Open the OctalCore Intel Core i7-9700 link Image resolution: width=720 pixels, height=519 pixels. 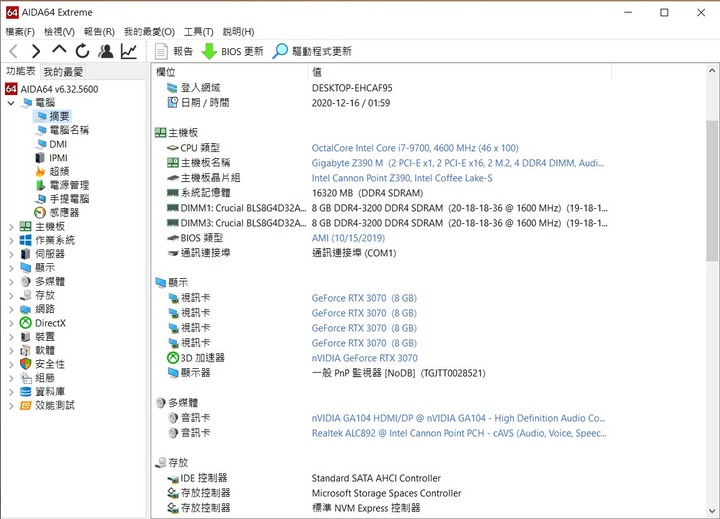click(415, 148)
